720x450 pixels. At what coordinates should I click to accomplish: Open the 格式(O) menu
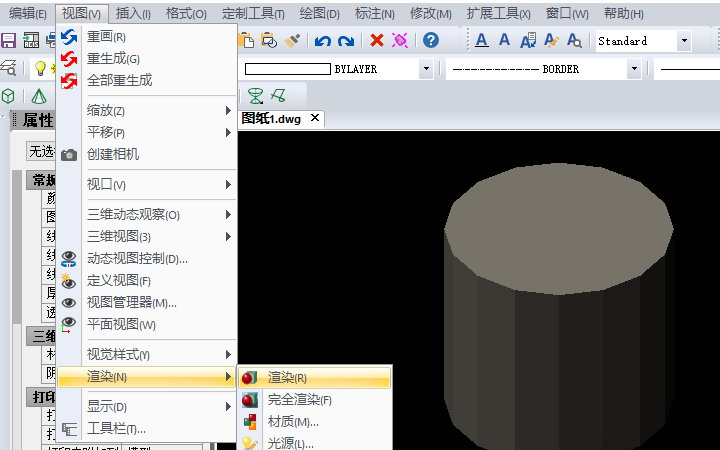tap(186, 14)
